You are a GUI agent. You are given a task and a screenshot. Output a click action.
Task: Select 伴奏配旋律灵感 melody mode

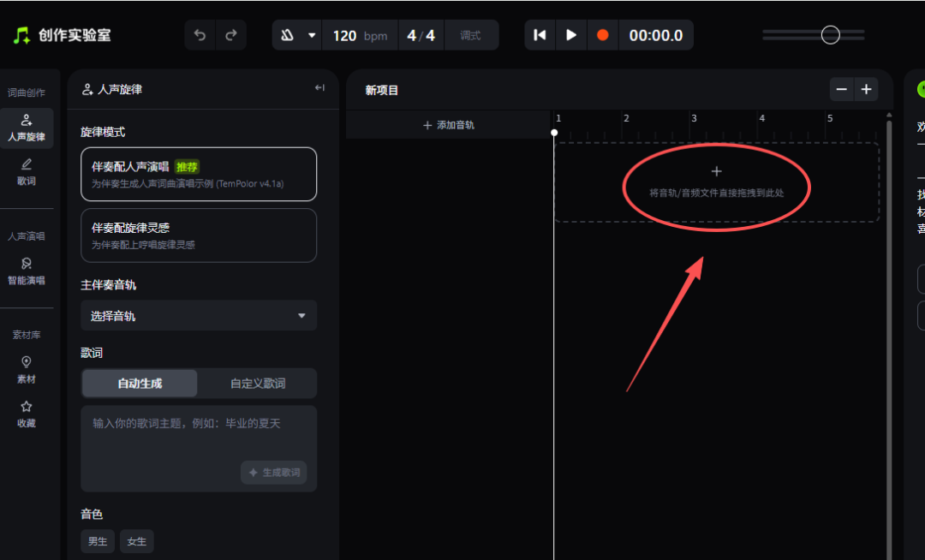pos(199,235)
